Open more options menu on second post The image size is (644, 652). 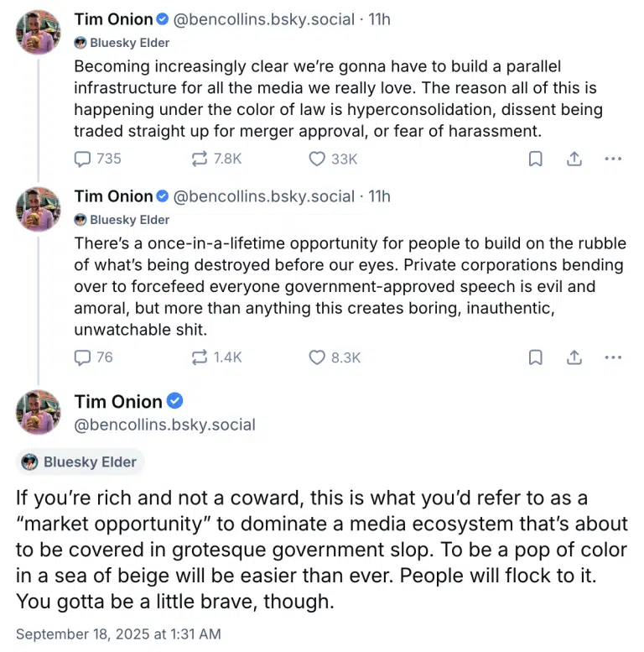[x=613, y=357]
